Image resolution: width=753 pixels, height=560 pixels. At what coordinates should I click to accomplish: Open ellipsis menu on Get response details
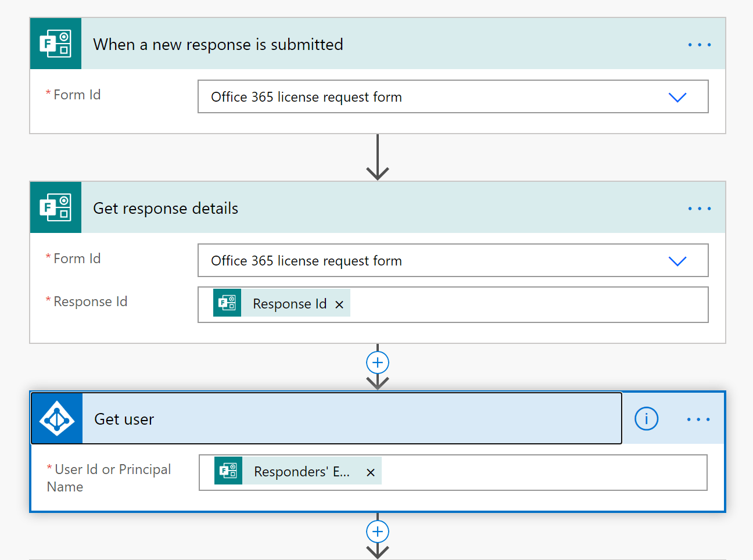point(699,209)
